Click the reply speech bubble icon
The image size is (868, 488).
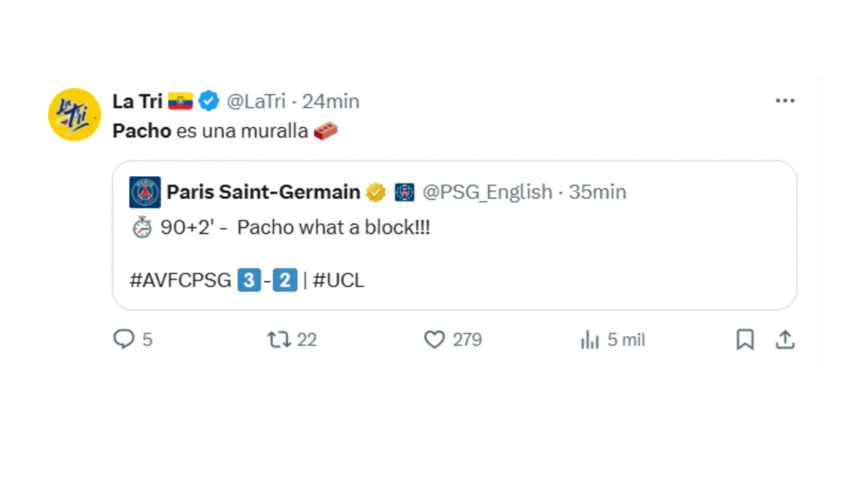(124, 340)
